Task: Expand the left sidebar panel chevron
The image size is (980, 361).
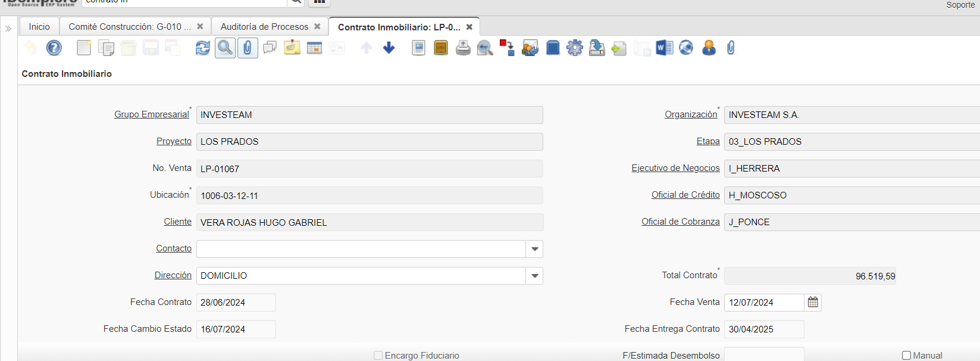Action: [8, 29]
